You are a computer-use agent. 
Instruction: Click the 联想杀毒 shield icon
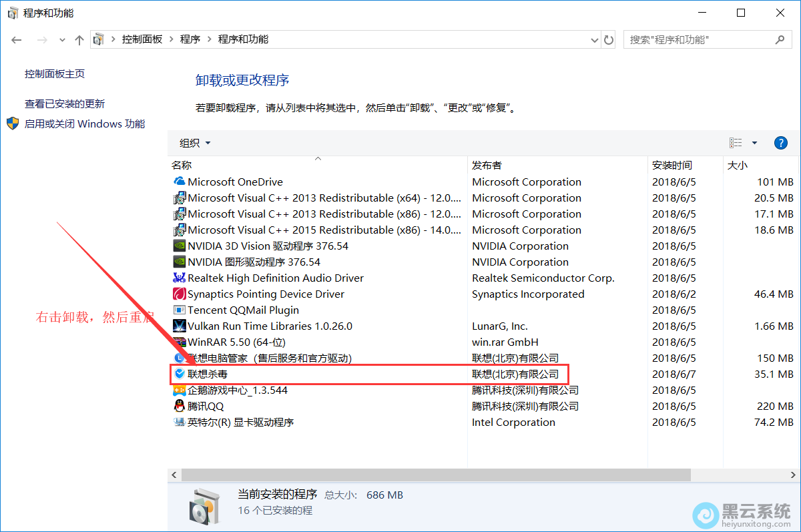click(179, 374)
